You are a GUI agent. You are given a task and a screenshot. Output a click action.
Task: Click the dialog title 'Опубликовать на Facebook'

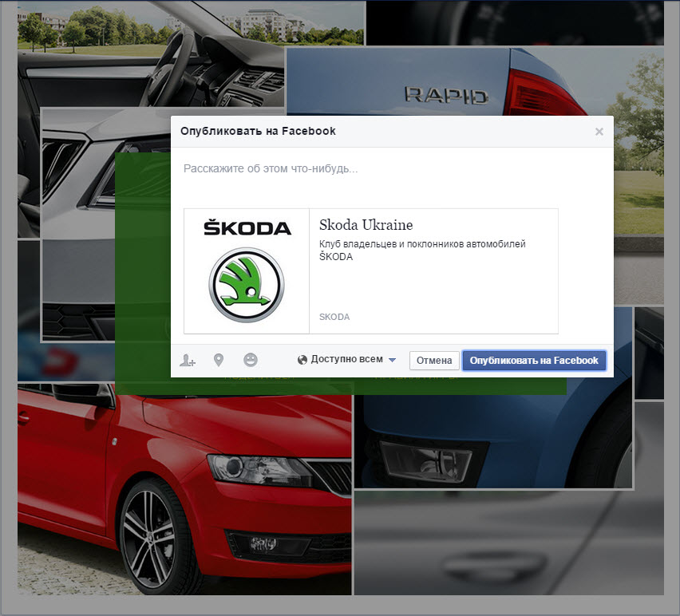coord(258,131)
